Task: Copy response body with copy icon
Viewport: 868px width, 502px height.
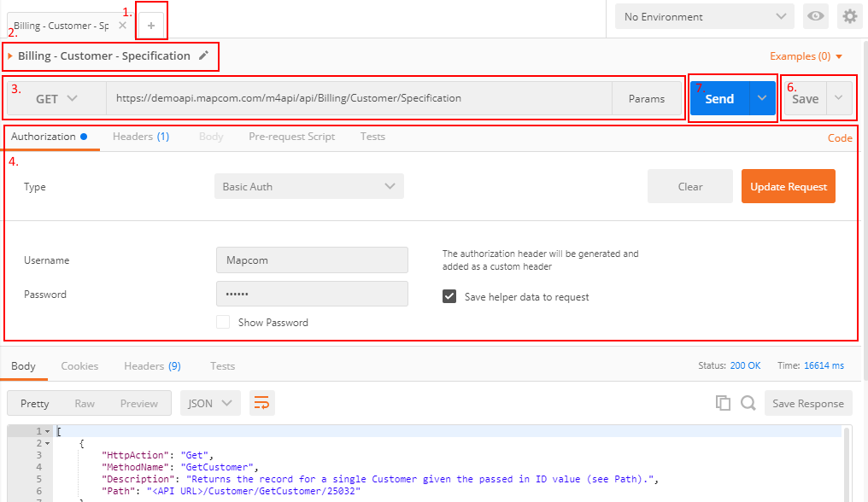Action: pos(723,404)
